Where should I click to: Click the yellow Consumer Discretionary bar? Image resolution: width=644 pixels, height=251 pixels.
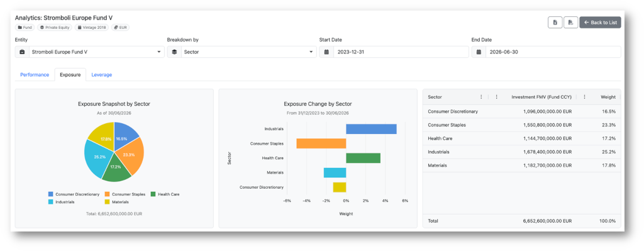339,187
